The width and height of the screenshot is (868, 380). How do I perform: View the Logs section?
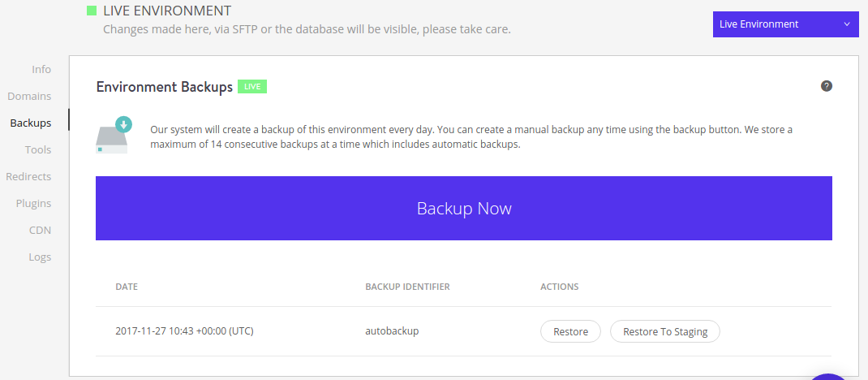tap(39, 257)
